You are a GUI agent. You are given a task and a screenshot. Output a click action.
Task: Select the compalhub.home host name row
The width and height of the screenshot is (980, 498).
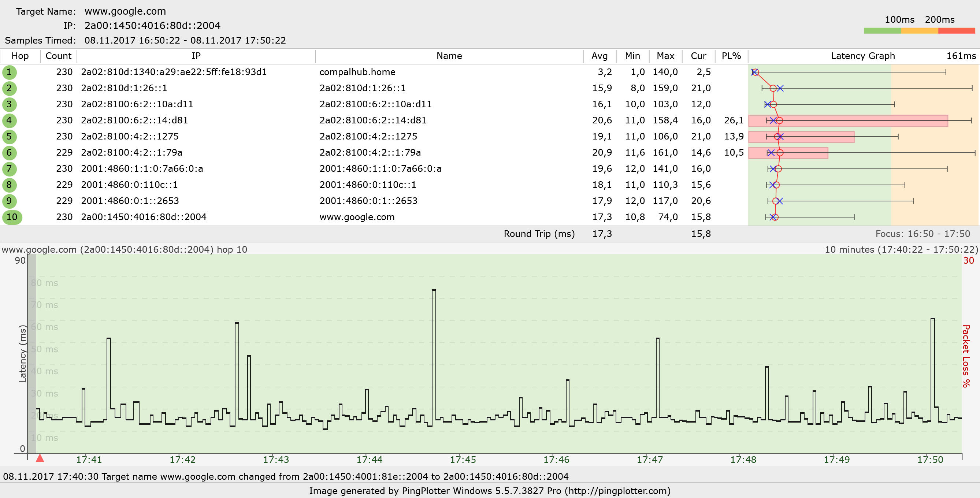pos(357,72)
